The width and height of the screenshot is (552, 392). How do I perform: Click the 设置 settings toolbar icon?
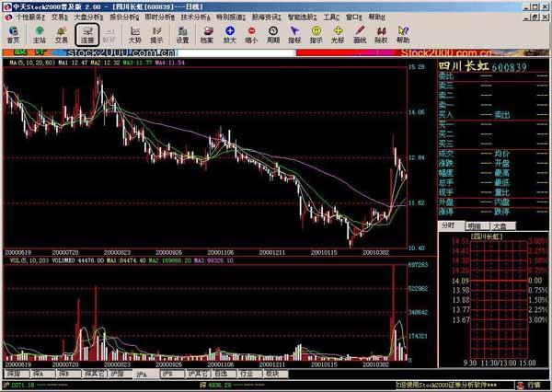[x=182, y=35]
